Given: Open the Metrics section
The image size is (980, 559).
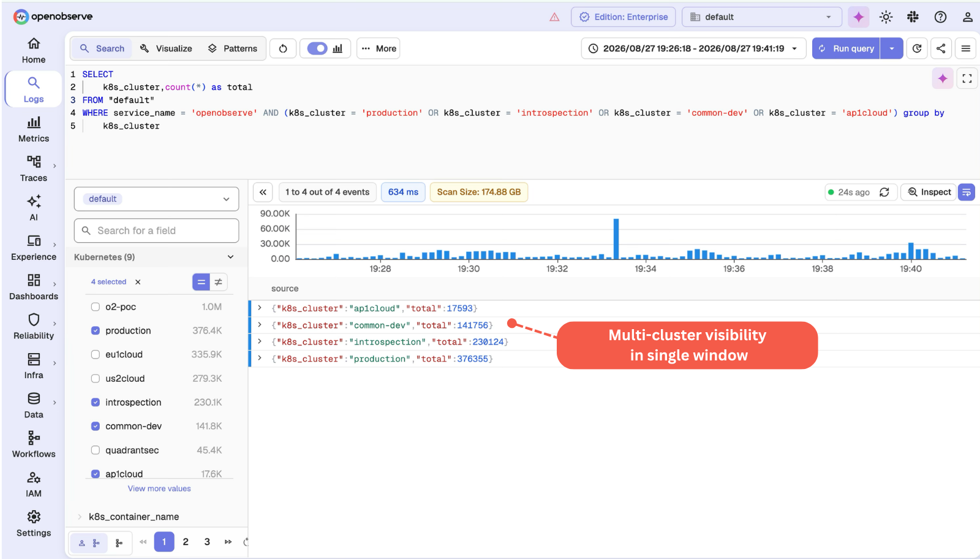Looking at the screenshot, I should pyautogui.click(x=34, y=129).
